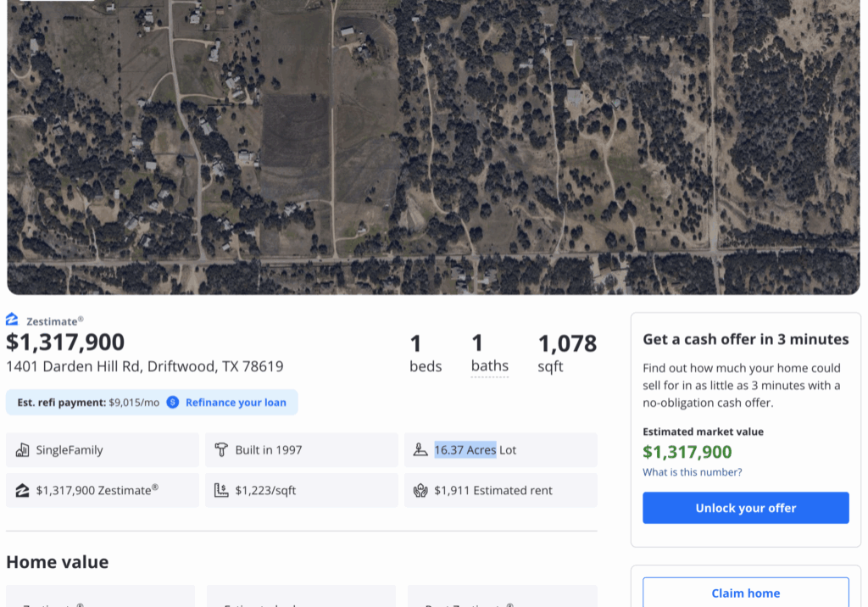
Task: Click the Home value section heading
Action: [58, 562]
